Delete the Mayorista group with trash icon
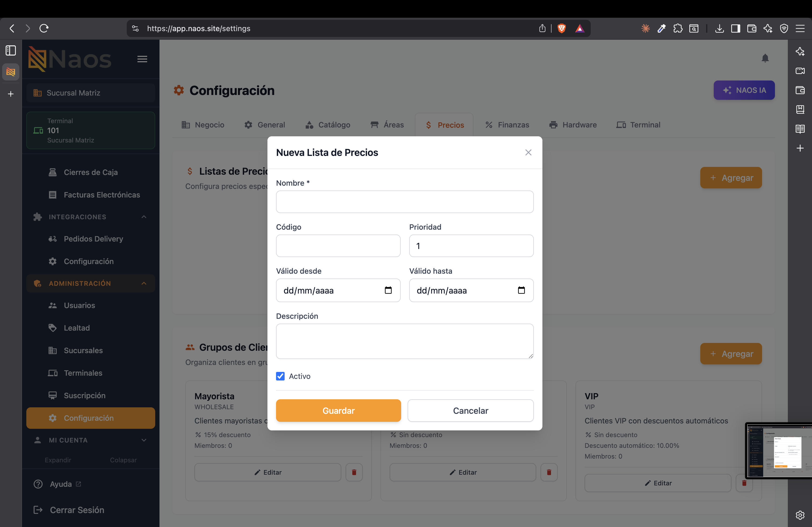Viewport: 812px width, 527px height. 354,472
